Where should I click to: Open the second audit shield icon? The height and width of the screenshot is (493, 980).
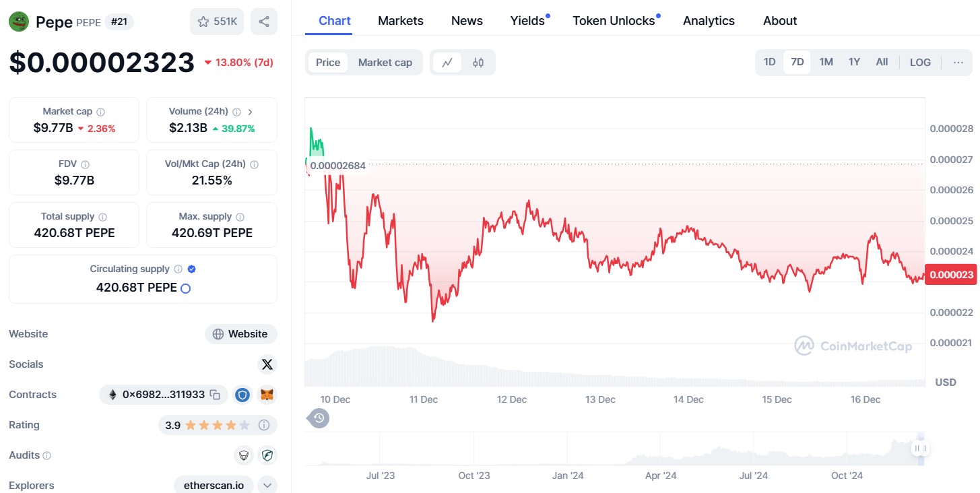268,456
